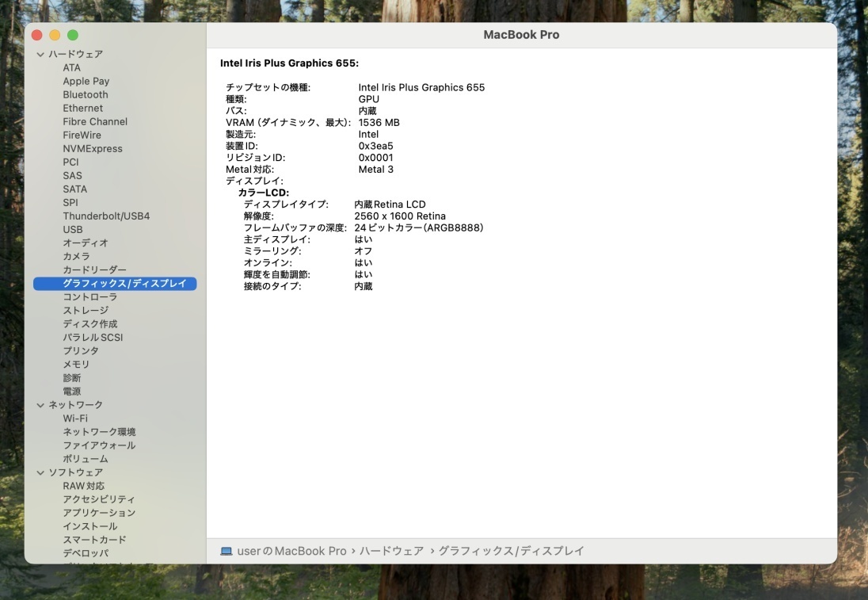The image size is (868, 600).
Task: Open the Fibre Channel entry
Action: (x=95, y=121)
